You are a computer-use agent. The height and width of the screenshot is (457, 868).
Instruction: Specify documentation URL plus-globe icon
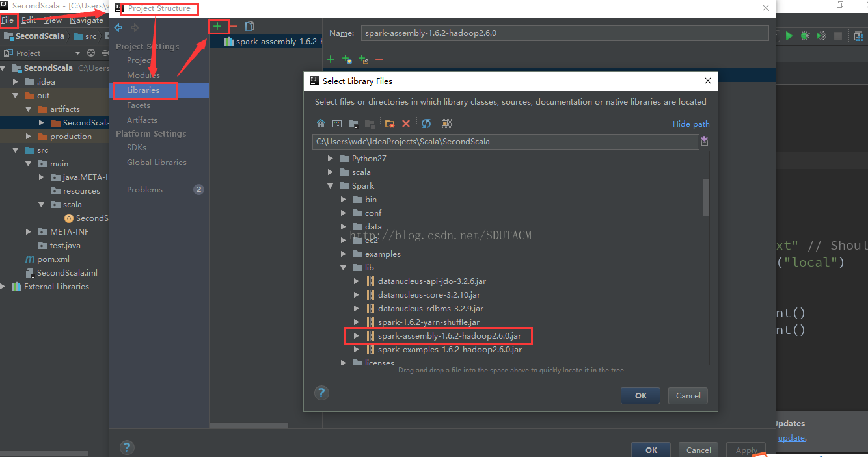coord(347,59)
